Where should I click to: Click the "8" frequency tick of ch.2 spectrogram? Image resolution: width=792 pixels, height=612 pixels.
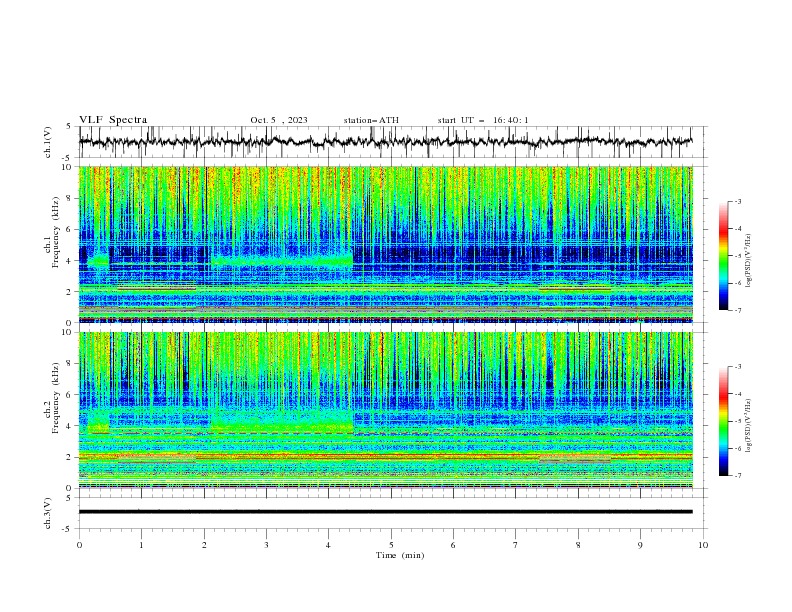pyautogui.click(x=71, y=364)
